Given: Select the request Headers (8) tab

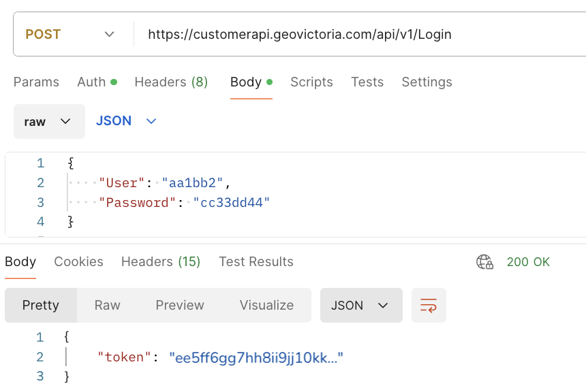Looking at the screenshot, I should 171,82.
